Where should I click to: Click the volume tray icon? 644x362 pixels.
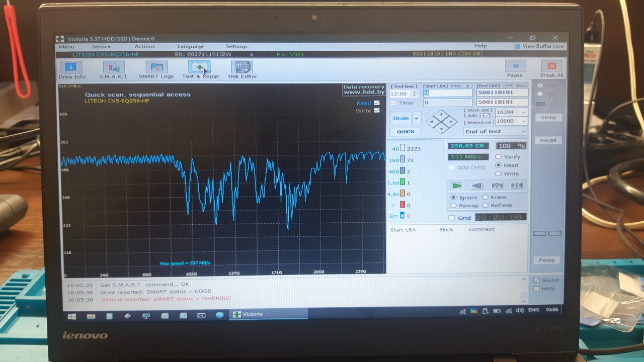[x=519, y=311]
